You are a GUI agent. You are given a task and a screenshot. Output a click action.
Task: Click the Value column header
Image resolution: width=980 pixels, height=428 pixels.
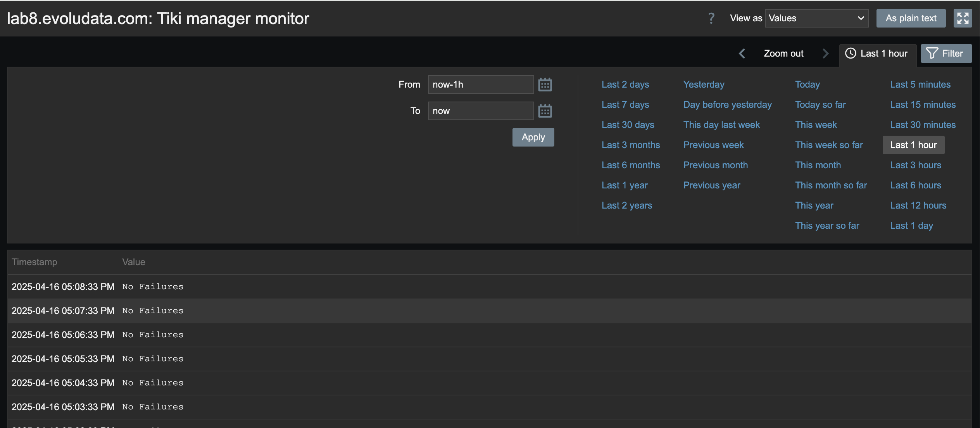coord(134,262)
